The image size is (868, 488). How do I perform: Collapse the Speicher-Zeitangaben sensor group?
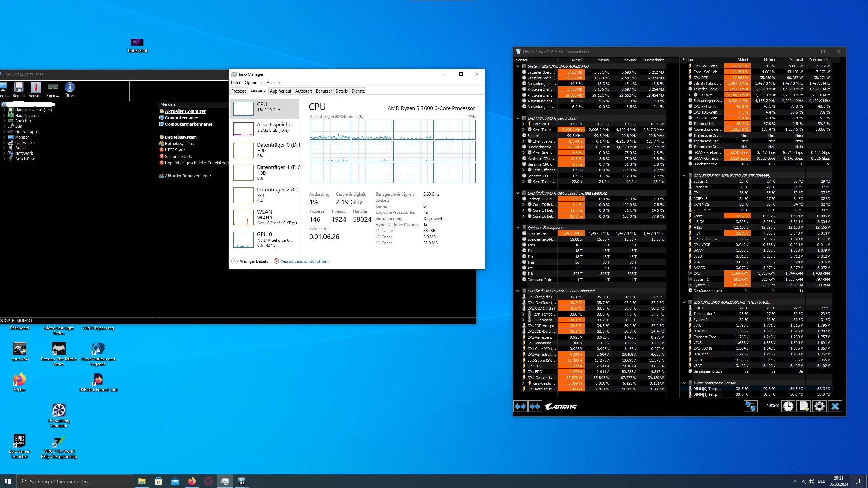(x=518, y=228)
